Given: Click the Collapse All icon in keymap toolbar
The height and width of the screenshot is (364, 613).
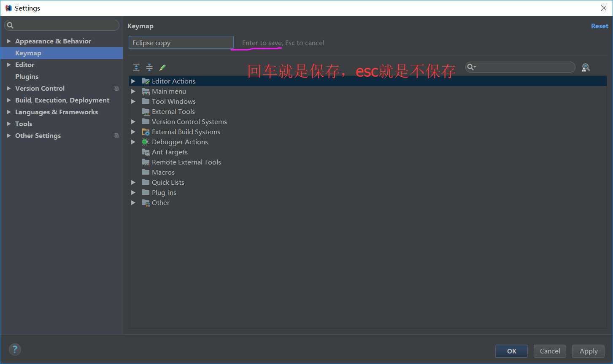Looking at the screenshot, I should pyautogui.click(x=149, y=67).
